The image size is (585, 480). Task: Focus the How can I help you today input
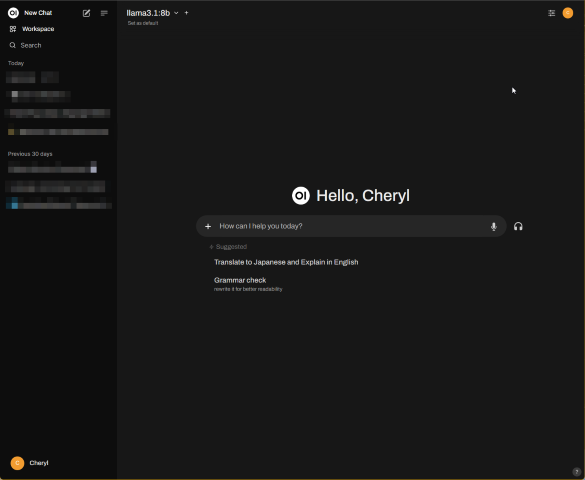pos(351,226)
